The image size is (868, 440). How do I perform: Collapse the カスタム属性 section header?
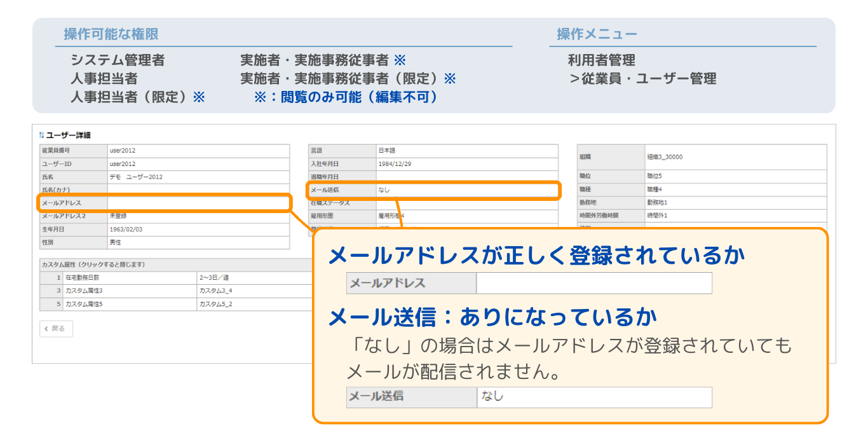coord(94,265)
